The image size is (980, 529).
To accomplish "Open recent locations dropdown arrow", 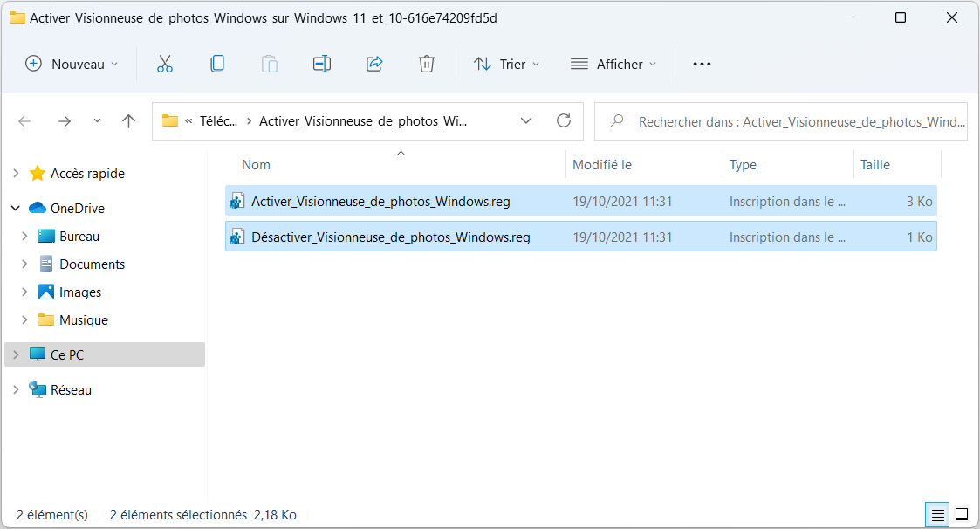I will (97, 120).
